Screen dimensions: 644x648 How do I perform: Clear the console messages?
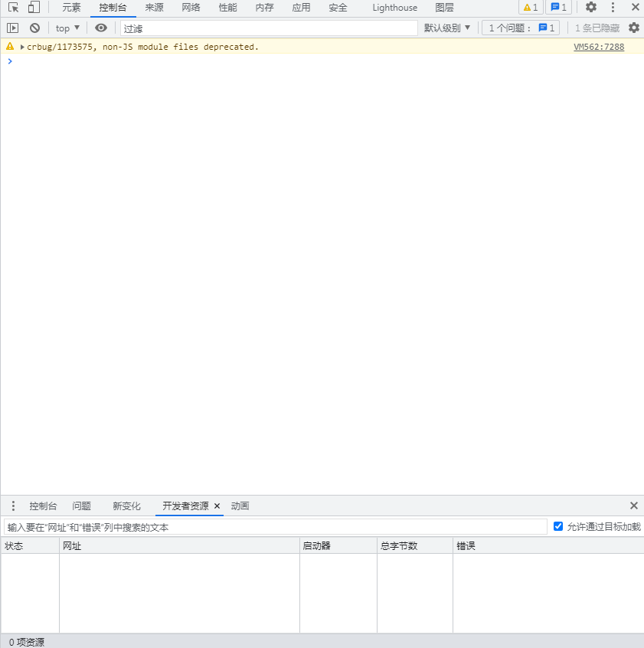point(34,28)
